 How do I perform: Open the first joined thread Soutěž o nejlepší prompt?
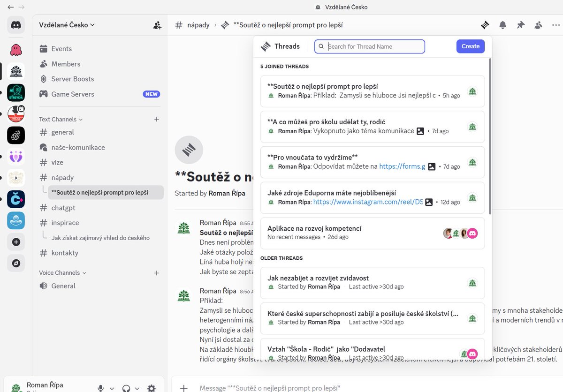(x=373, y=91)
